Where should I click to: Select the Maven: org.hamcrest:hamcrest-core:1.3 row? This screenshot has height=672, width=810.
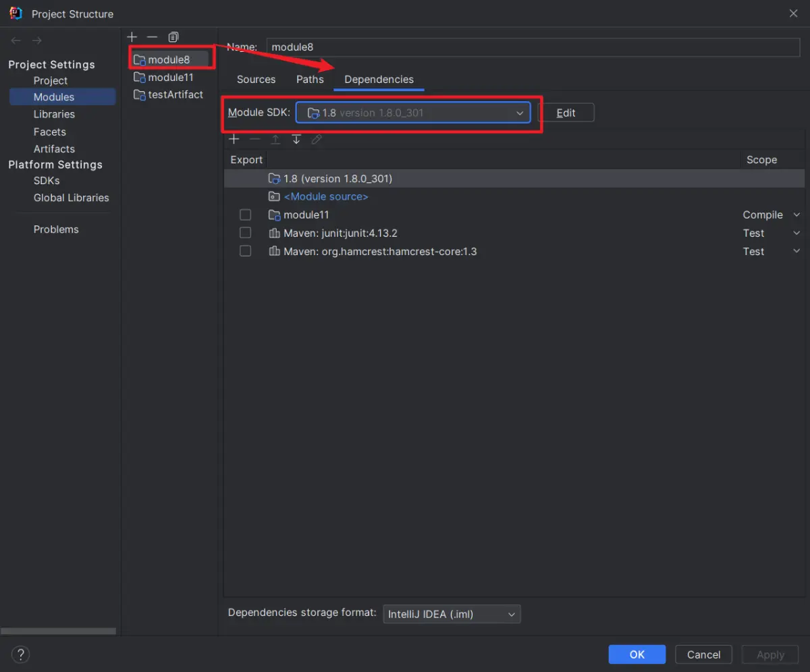[x=514, y=251]
